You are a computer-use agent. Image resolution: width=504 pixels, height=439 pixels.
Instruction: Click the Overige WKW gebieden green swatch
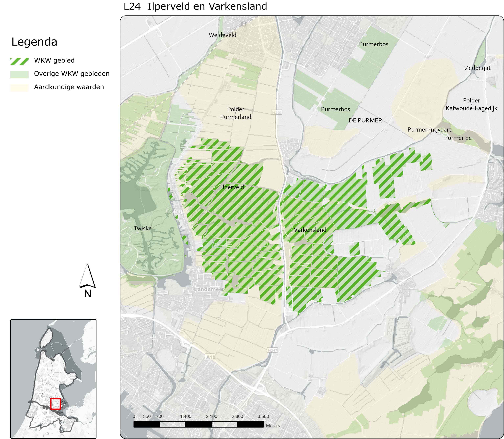tap(19, 75)
